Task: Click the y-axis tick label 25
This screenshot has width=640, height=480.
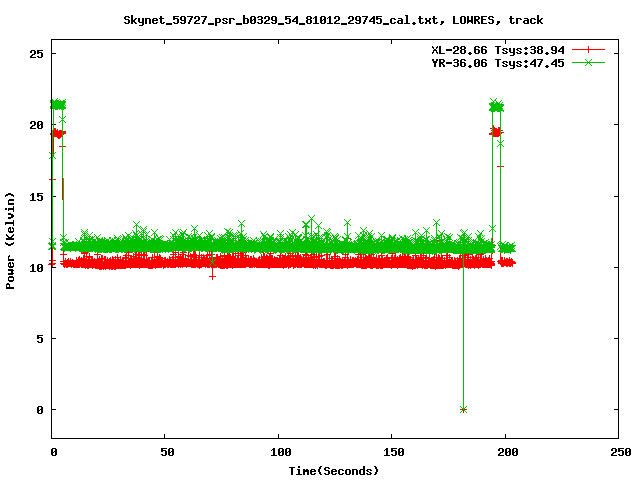Action: [37, 54]
